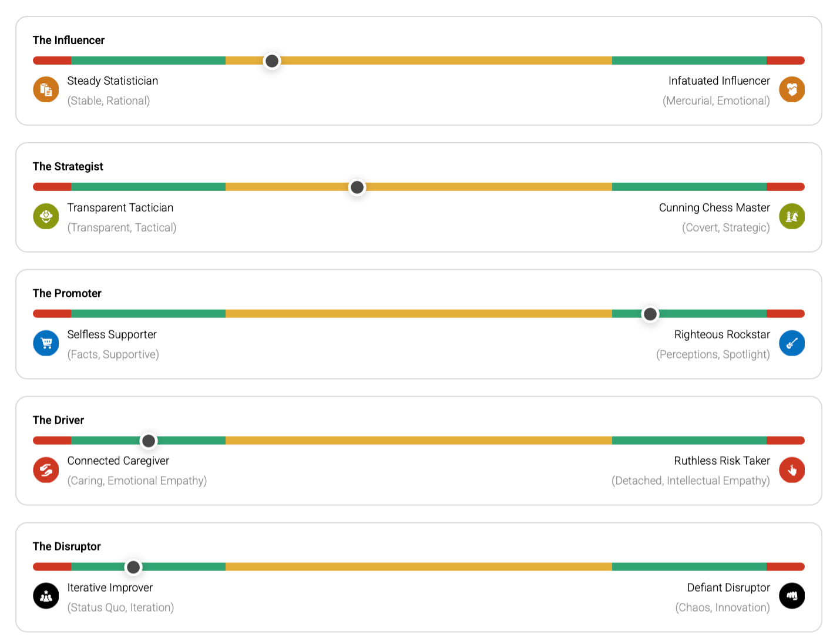Click The Driver heading text
The width and height of the screenshot is (840, 641).
click(x=58, y=420)
